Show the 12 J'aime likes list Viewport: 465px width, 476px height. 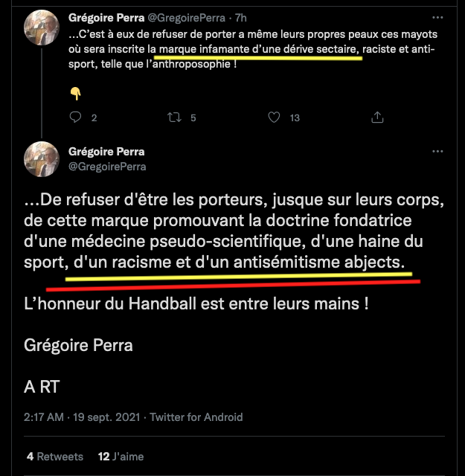click(121, 456)
